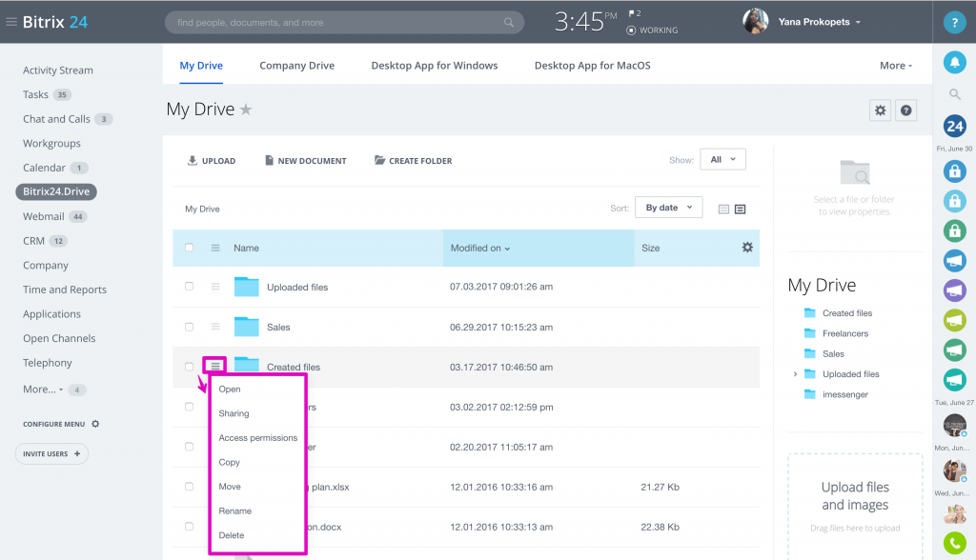Click the gear icon next to Configure Menu
Screen dimensions: 976x560
(95, 424)
